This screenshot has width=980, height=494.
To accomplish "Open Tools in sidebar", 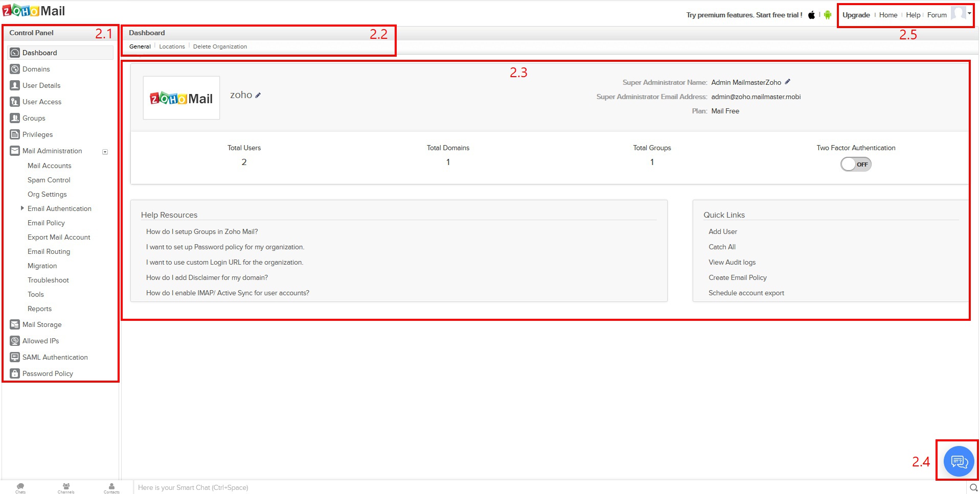I will click(36, 294).
